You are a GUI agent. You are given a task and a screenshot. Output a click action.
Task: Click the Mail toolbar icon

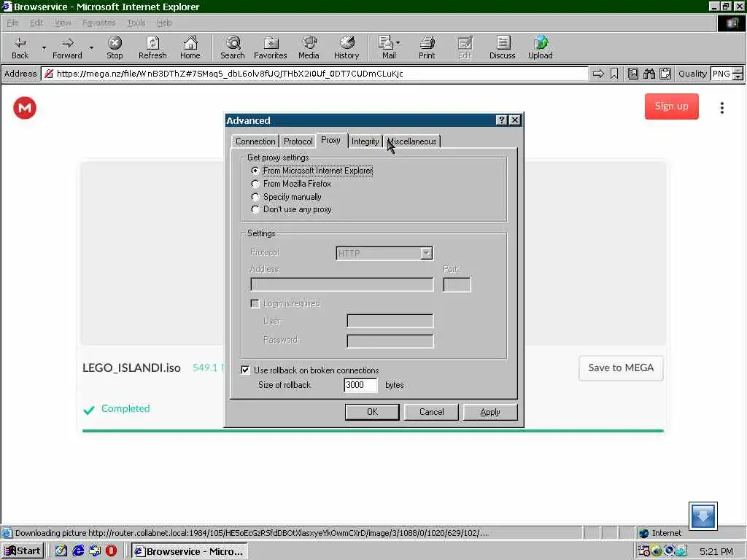click(387, 47)
